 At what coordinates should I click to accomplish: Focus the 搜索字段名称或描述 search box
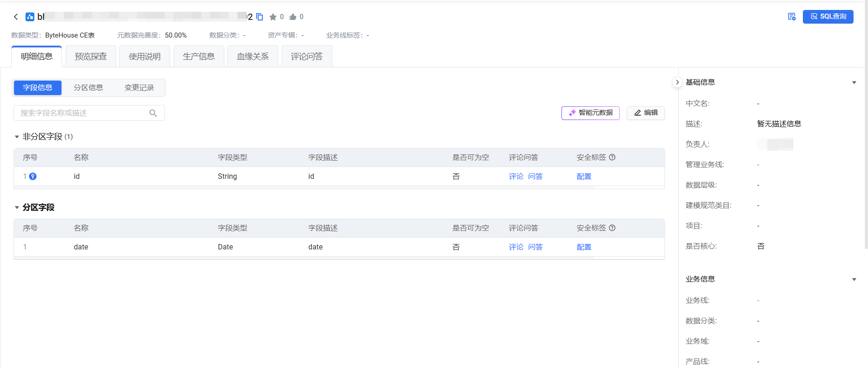(84, 113)
